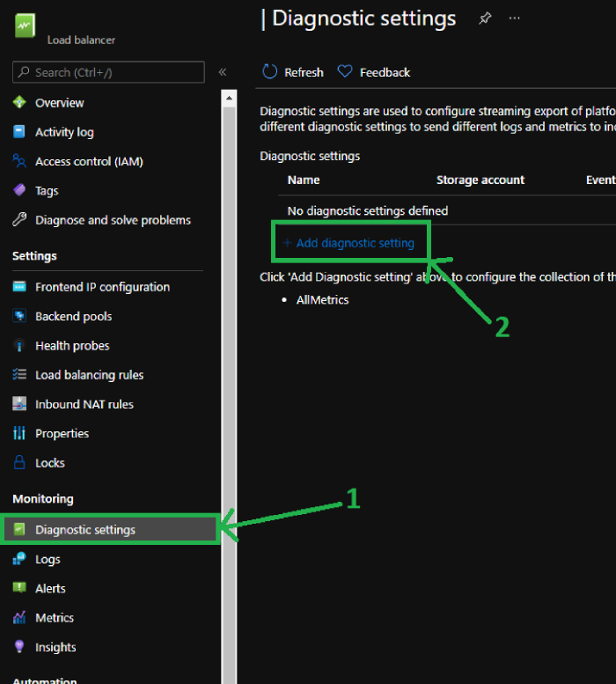Screen dimensions: 616x684
Task: Collapse the sidebar with double chevron
Action: [x=223, y=72]
